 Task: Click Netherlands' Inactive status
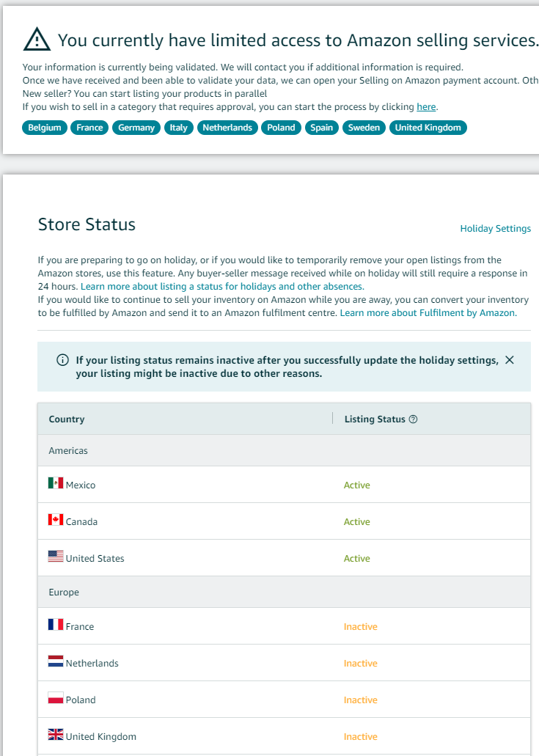click(x=361, y=664)
